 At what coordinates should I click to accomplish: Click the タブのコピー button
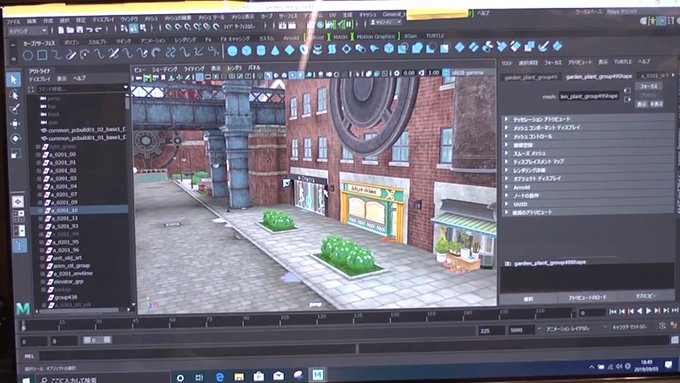646,296
